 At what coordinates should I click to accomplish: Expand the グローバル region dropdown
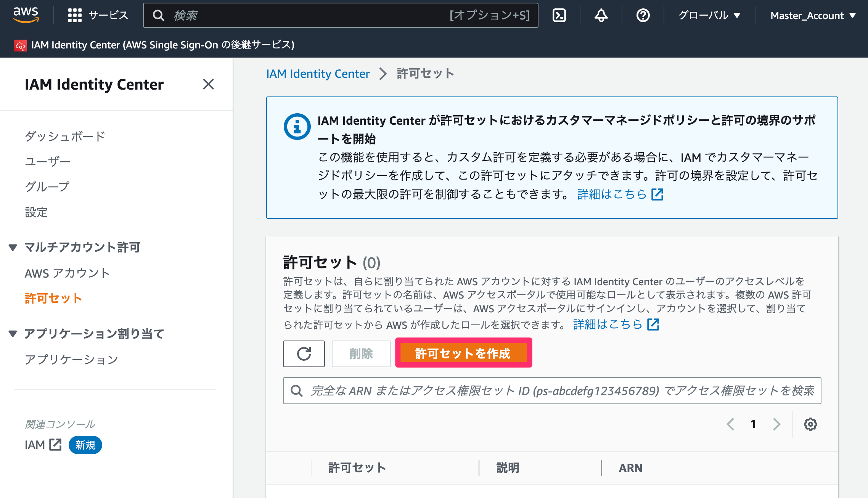pyautogui.click(x=709, y=15)
